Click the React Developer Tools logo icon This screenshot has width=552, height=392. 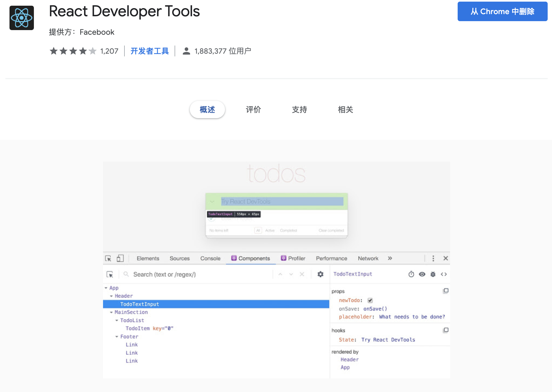click(22, 18)
